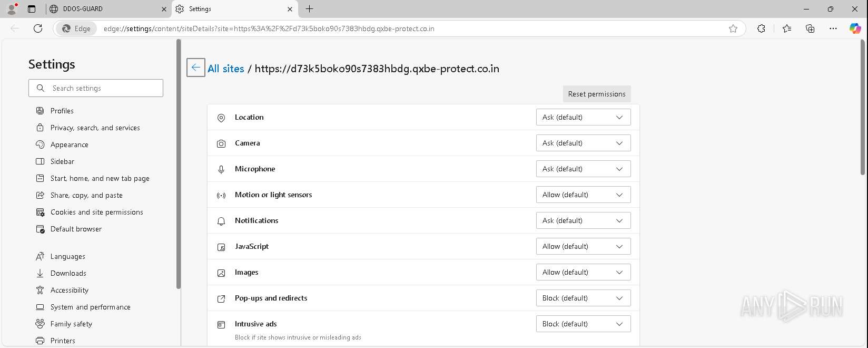Click the Motion or light sensors icon
This screenshot has width=868, height=348.
[x=221, y=195]
